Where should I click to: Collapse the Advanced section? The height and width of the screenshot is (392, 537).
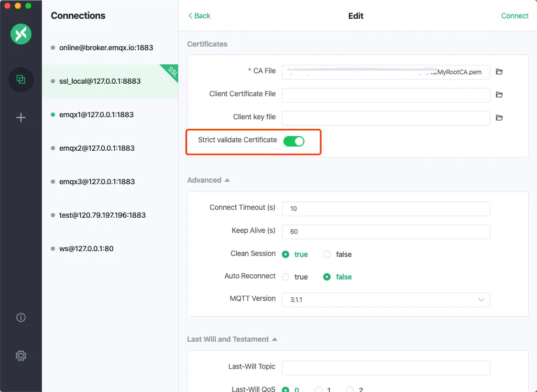tap(227, 180)
